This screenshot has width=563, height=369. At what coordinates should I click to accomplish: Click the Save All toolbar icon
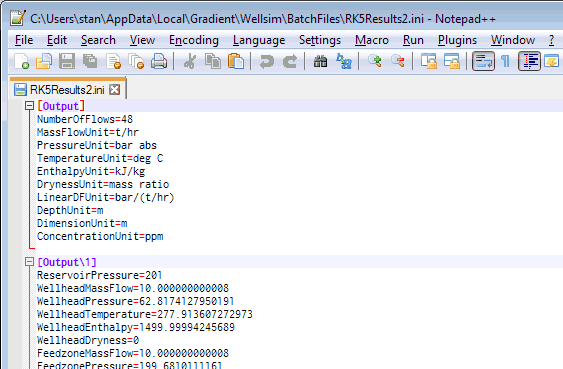pyautogui.click(x=90, y=61)
